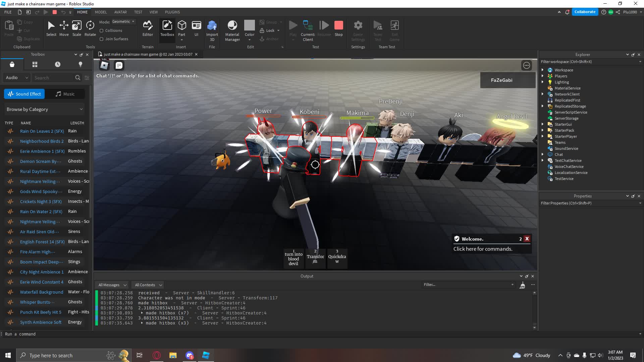The height and width of the screenshot is (362, 644).
Task: Open the FILE menu
Action: tap(8, 12)
